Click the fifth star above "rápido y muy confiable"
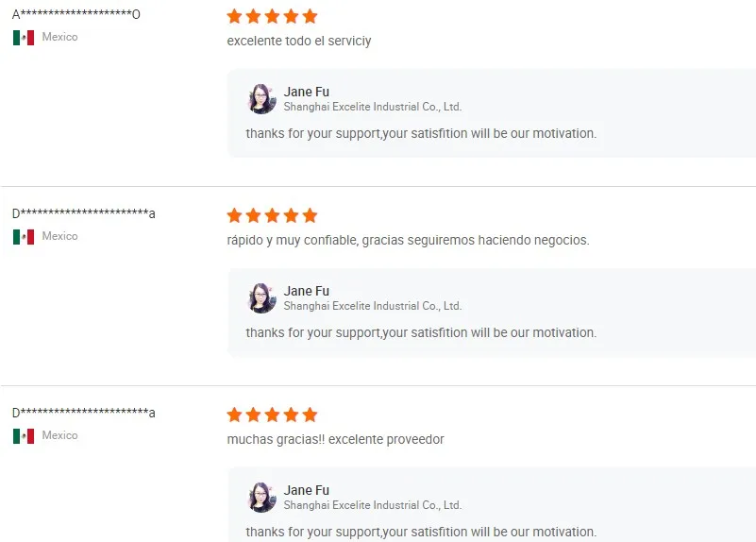 310,216
